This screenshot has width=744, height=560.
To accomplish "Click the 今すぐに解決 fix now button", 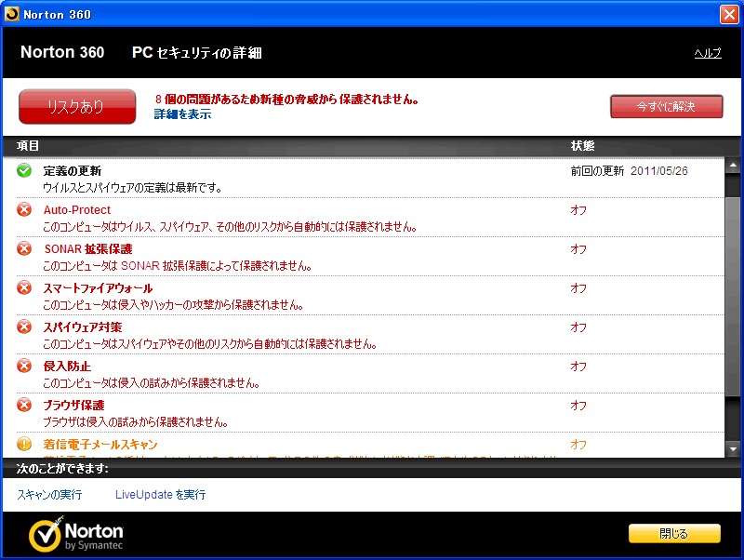I will click(x=666, y=106).
